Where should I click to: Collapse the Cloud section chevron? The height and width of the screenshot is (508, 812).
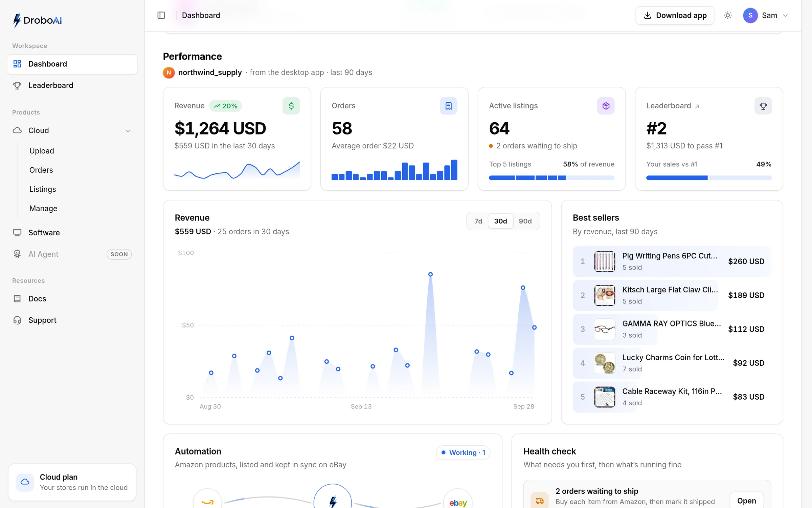[128, 131]
